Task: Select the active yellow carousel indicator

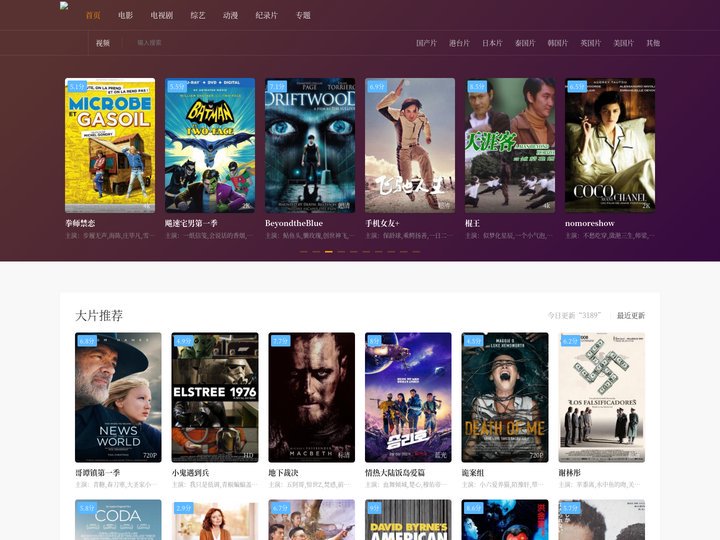Action: (329, 252)
